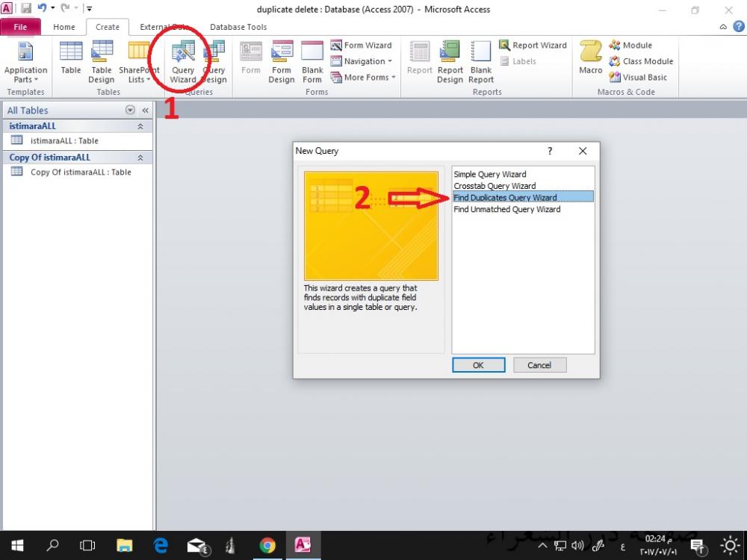Open the Mail app from taskbar
The image size is (747, 560).
pos(196,545)
